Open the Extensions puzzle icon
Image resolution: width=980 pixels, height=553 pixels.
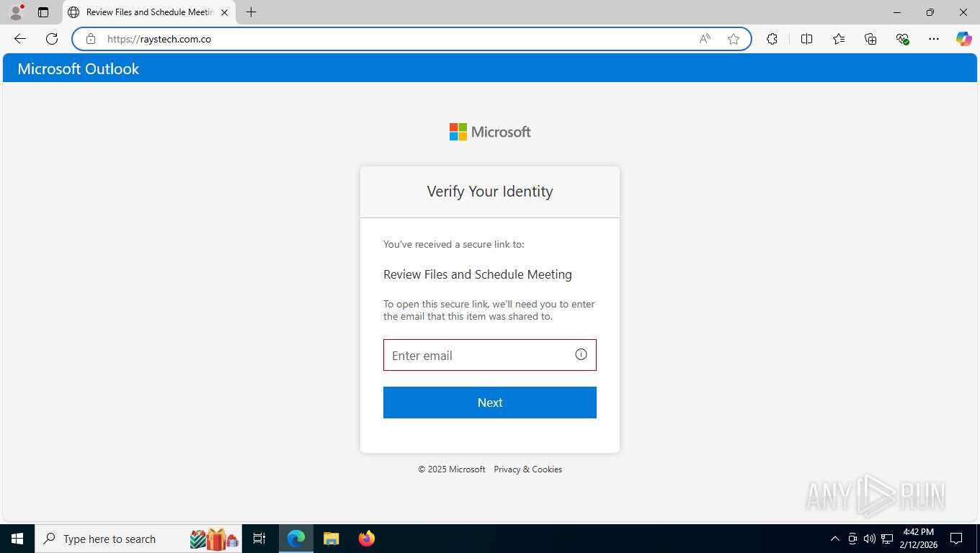(x=772, y=39)
